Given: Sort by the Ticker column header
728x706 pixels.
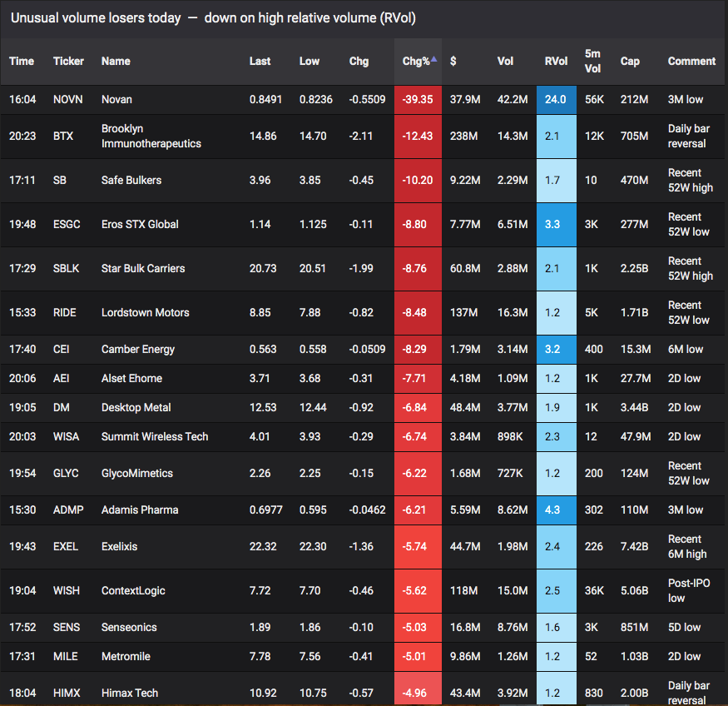Looking at the screenshot, I should coord(68,62).
